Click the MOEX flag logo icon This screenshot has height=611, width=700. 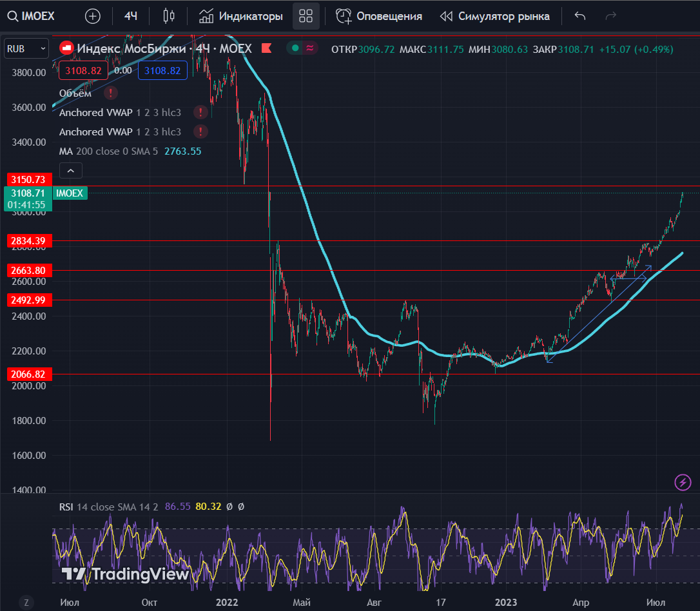click(66, 48)
